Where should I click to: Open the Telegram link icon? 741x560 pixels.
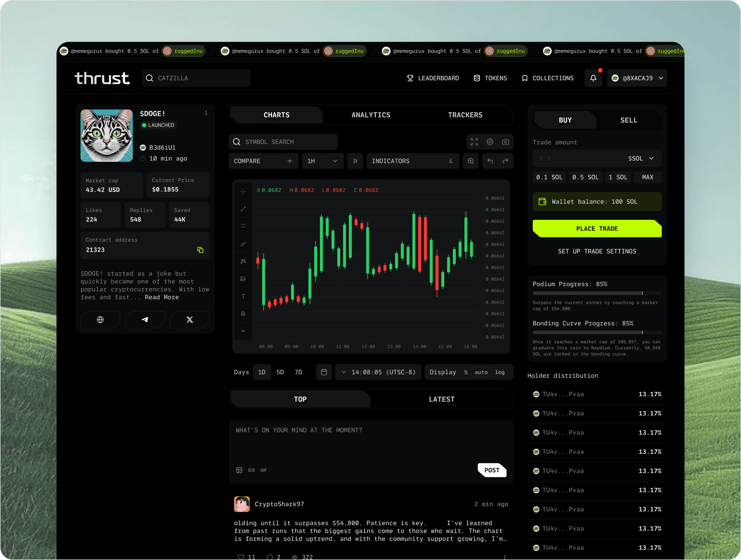[145, 320]
